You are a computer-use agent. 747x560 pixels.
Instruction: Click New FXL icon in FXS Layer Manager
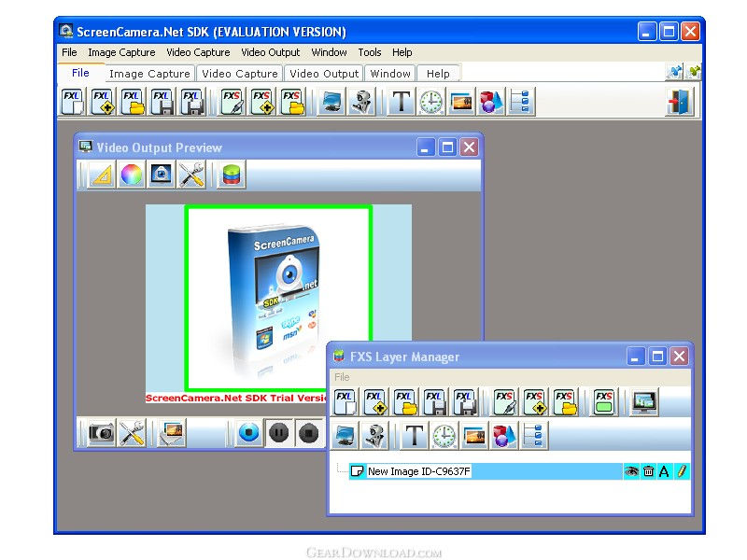coord(345,402)
